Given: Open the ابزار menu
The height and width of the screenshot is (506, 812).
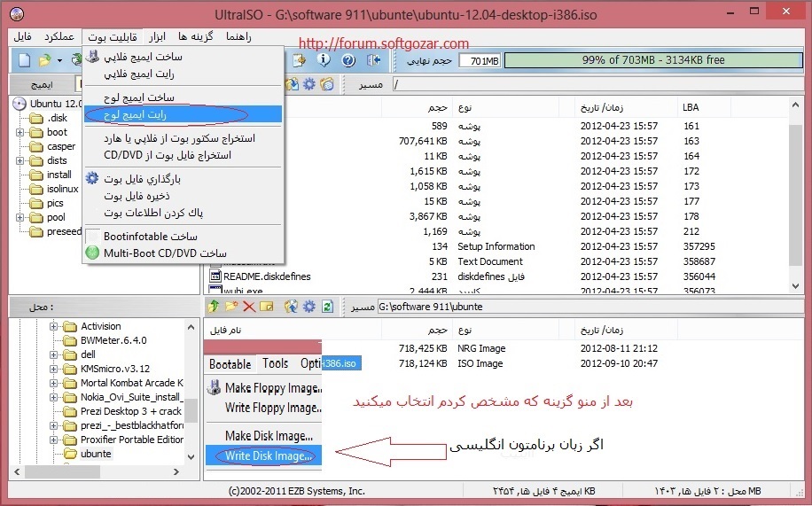Looking at the screenshot, I should (x=157, y=36).
